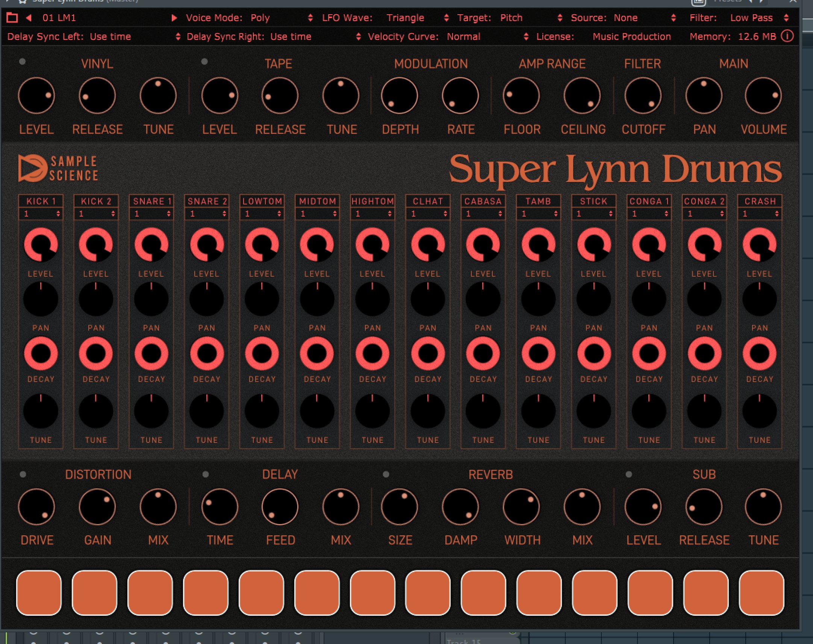Click the Tape TUNE knob
Image resolution: width=813 pixels, height=644 pixels.
click(341, 96)
